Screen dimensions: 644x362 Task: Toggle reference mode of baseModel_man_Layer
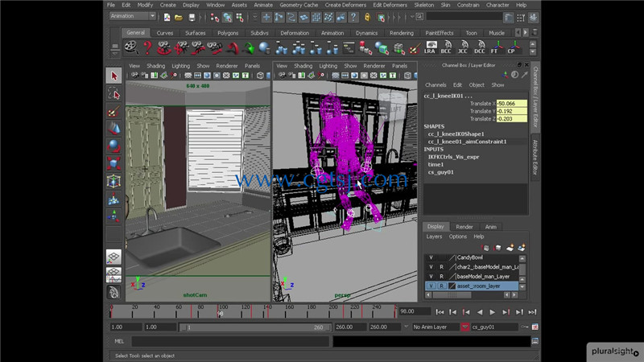441,276
